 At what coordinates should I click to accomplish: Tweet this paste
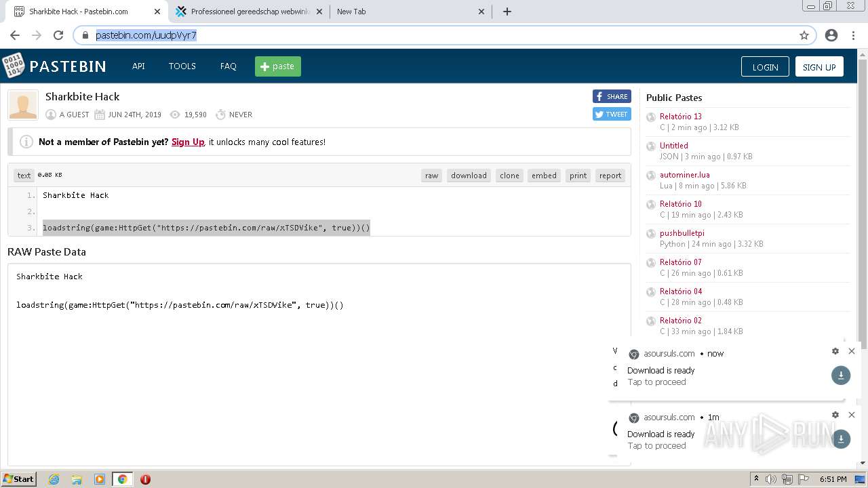pos(612,114)
